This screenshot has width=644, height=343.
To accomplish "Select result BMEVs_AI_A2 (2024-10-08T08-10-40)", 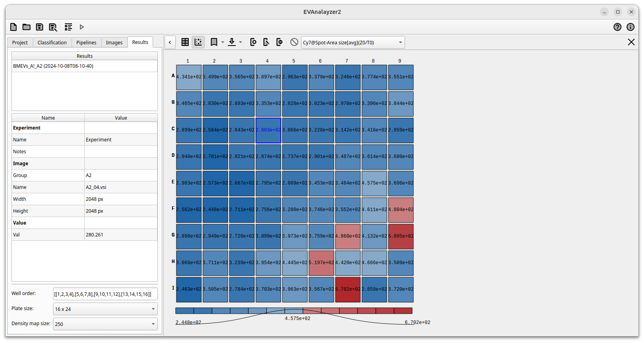I will tap(85, 66).
